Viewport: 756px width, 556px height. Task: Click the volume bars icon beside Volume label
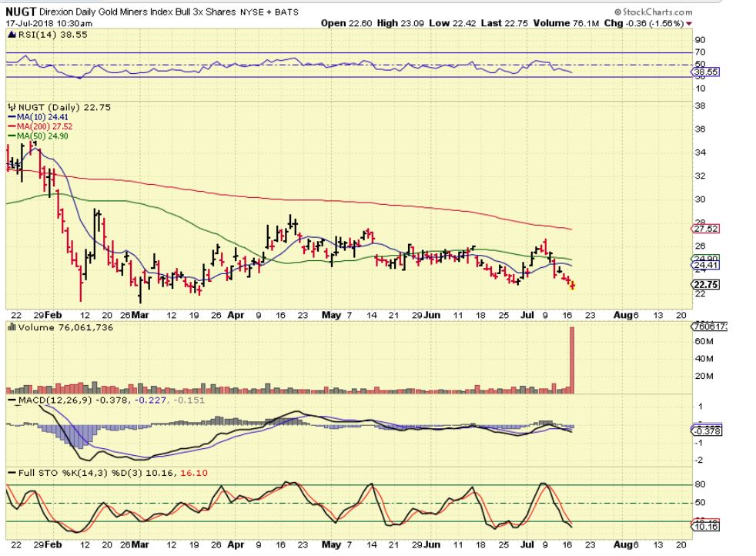(x=12, y=327)
